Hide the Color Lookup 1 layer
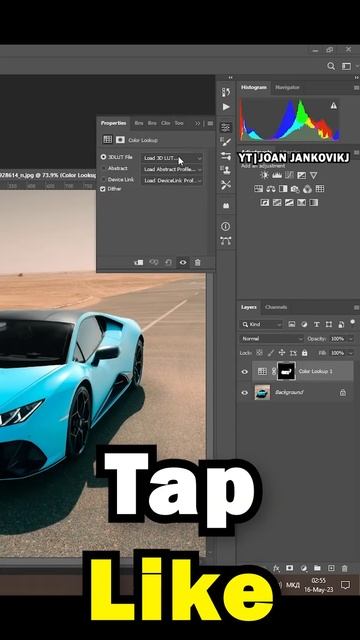This screenshot has height=640, width=360. pos(244,371)
